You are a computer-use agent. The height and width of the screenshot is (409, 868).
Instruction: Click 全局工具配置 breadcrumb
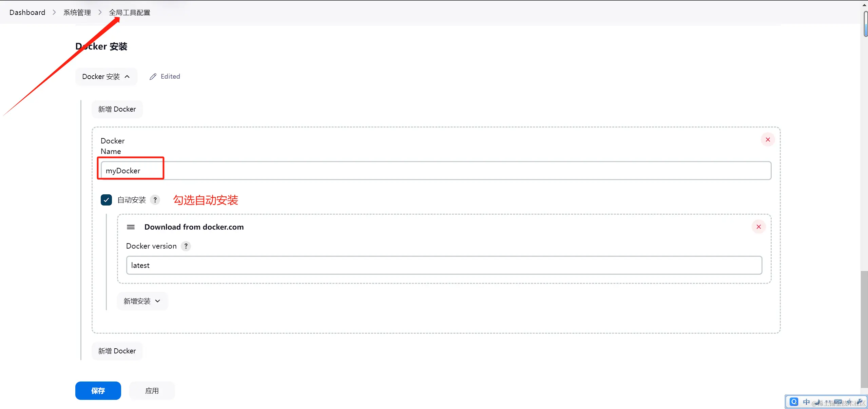tap(129, 13)
